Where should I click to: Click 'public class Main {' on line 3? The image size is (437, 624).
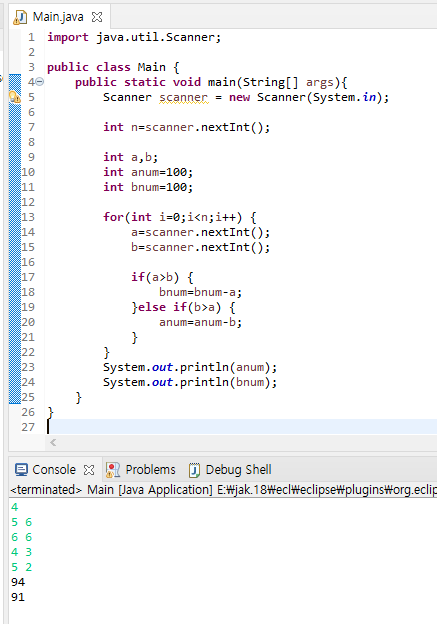(x=113, y=67)
